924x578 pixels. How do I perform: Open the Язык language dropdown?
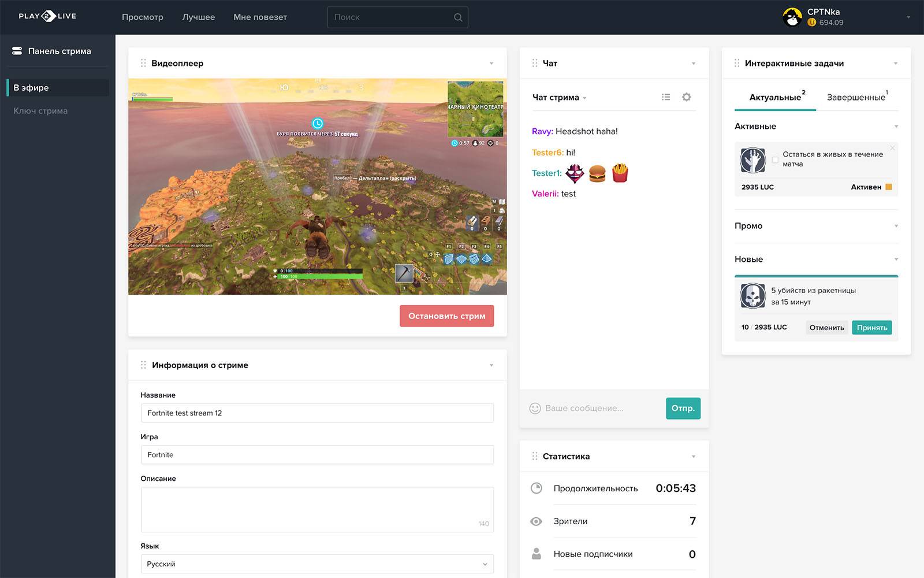tap(317, 564)
